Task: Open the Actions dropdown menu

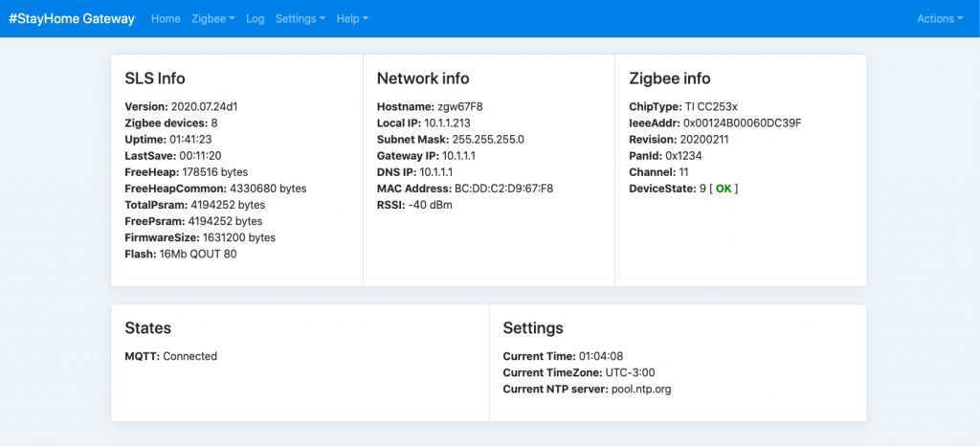Action: (x=940, y=18)
